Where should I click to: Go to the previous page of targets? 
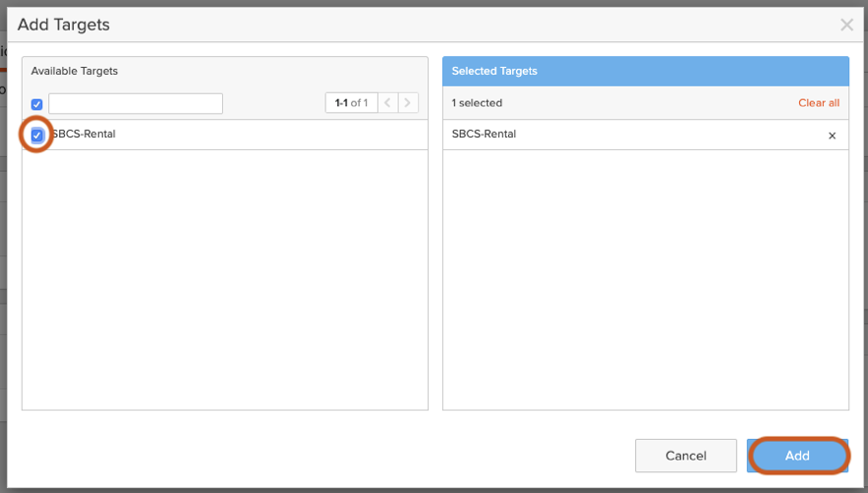(388, 103)
